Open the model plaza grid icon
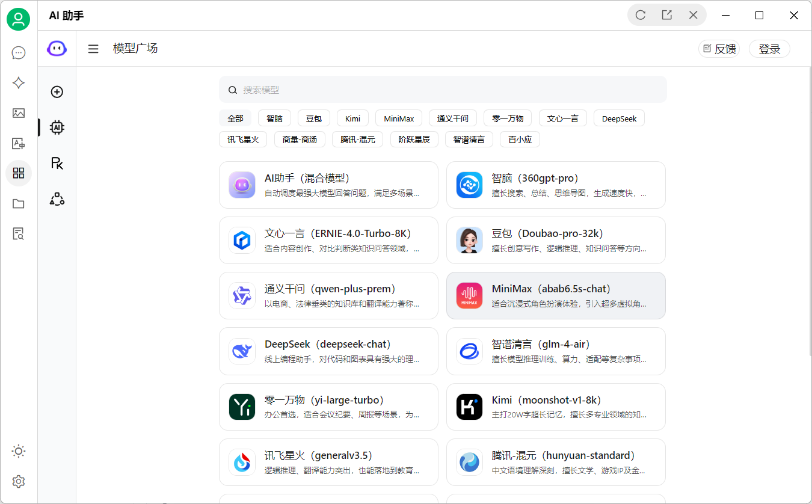Image resolution: width=812 pixels, height=504 pixels. coord(19,173)
